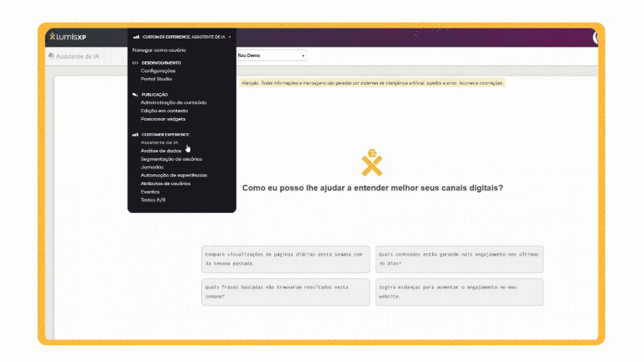Open the Rou Demo dropdown
The image size is (644, 362).
[271, 55]
